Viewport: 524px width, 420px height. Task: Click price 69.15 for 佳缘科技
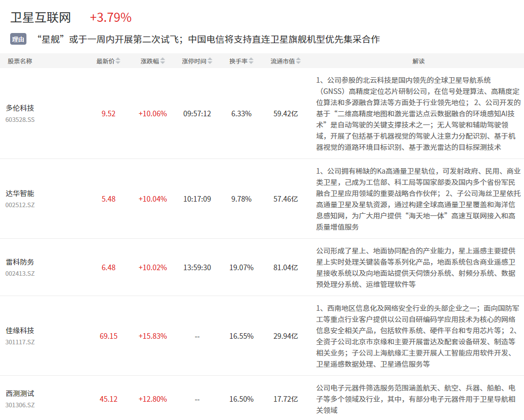109,336
